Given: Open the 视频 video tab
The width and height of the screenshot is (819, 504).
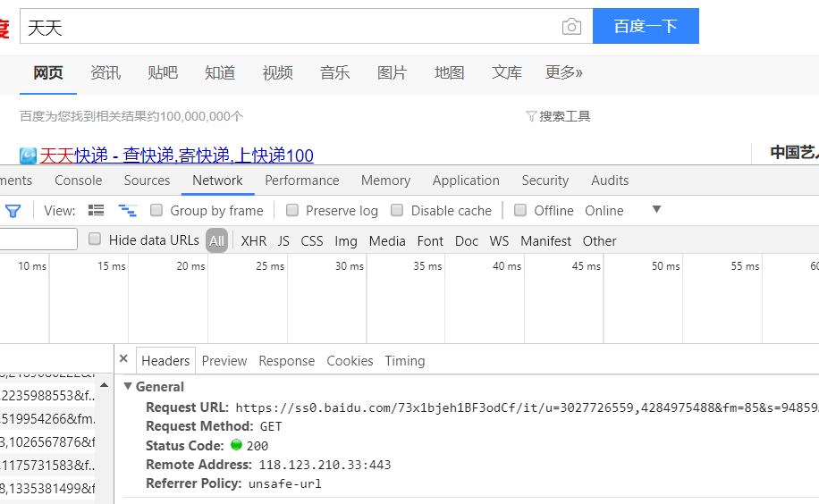Looking at the screenshot, I should [277, 72].
